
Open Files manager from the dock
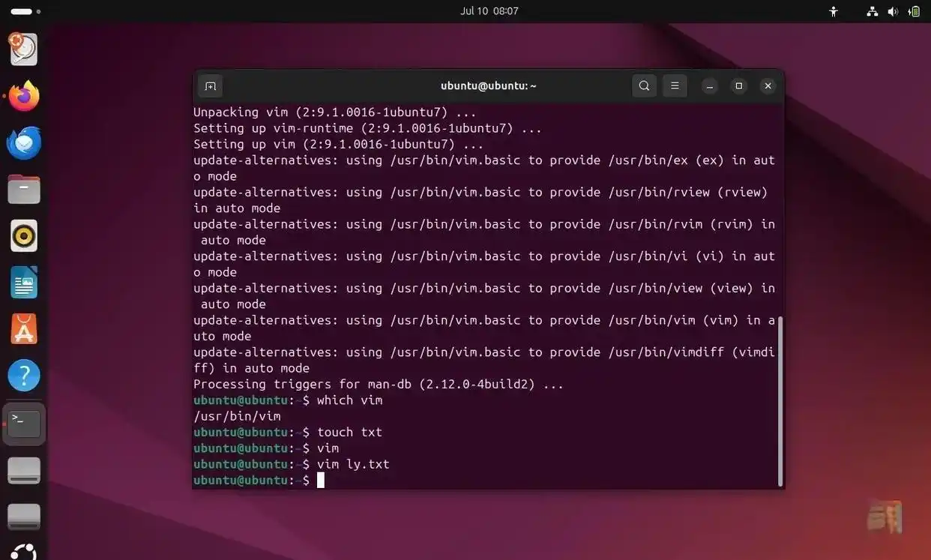(24, 189)
